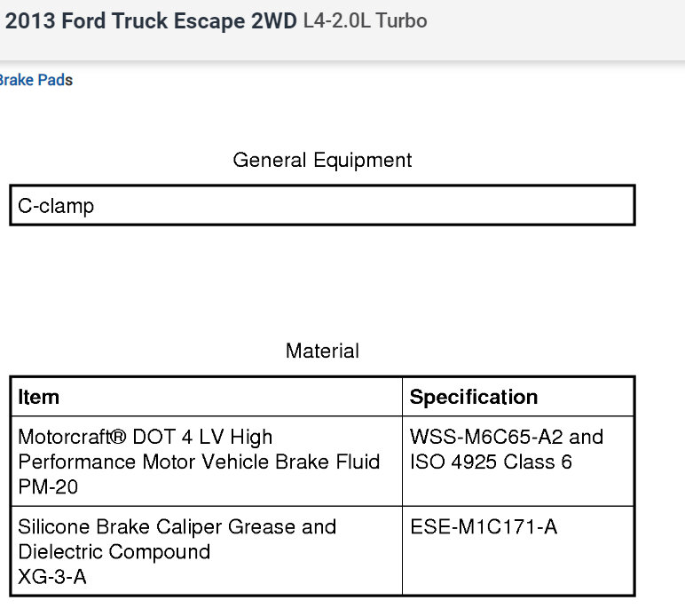
Task: Click Performance Motor Vehicle Brake Fluid line
Action: [199, 462]
